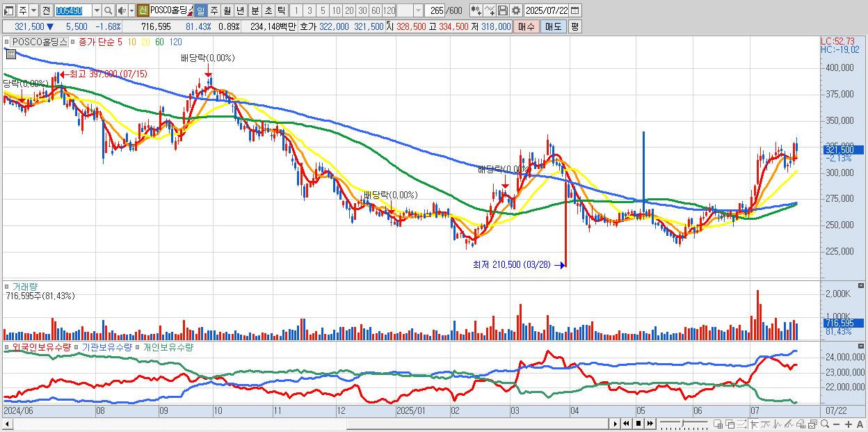Click the date field 2025/07/22
Image resolution: width=868 pixels, height=432 pixels.
point(546,10)
